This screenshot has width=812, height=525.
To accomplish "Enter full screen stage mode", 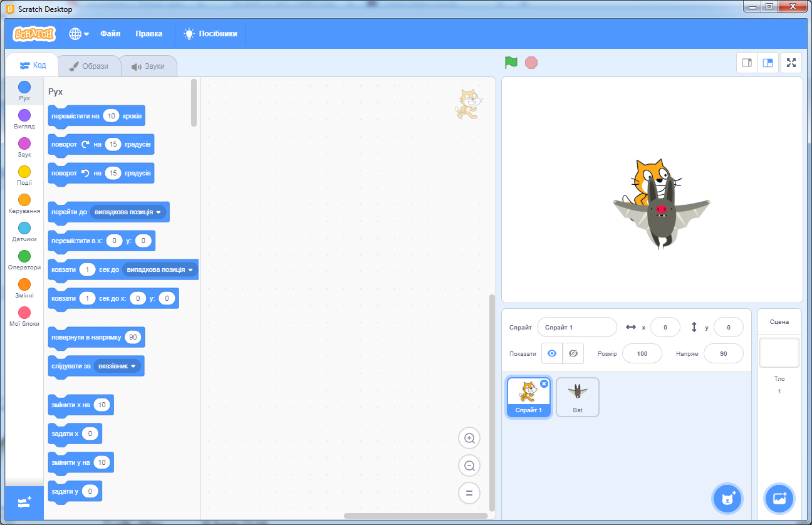I will tap(791, 63).
